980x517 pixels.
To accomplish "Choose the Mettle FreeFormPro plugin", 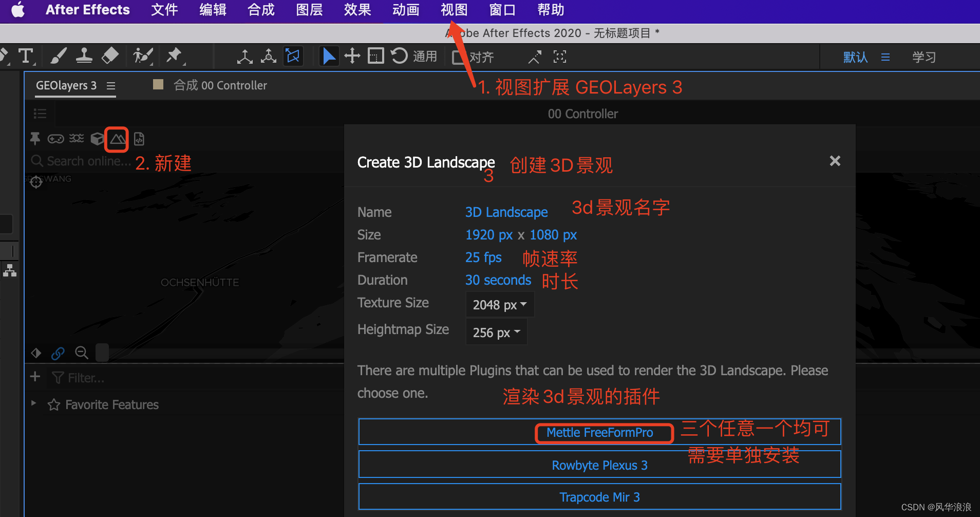I will pyautogui.click(x=599, y=432).
